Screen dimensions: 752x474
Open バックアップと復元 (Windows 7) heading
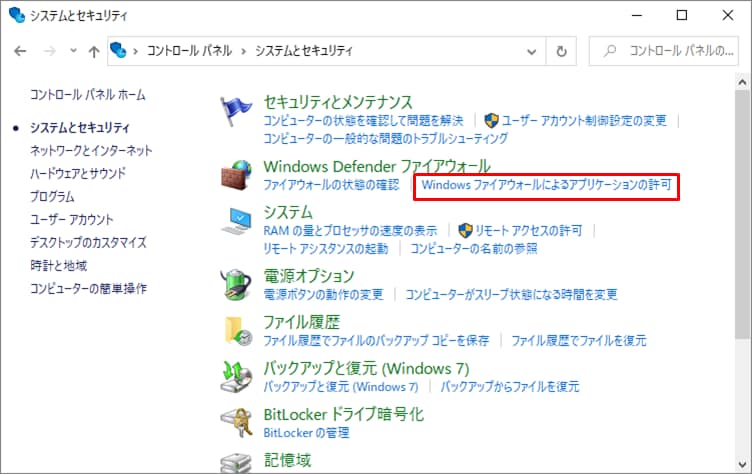(366, 368)
